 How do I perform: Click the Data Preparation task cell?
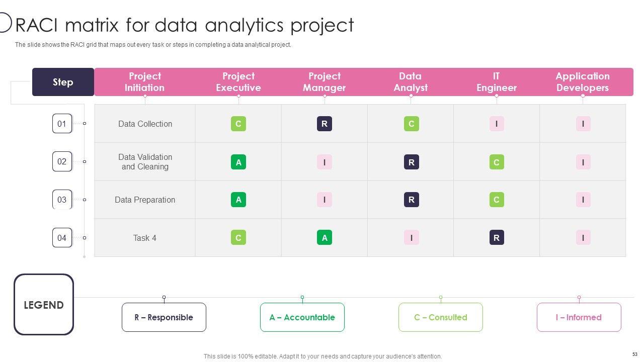click(x=145, y=200)
